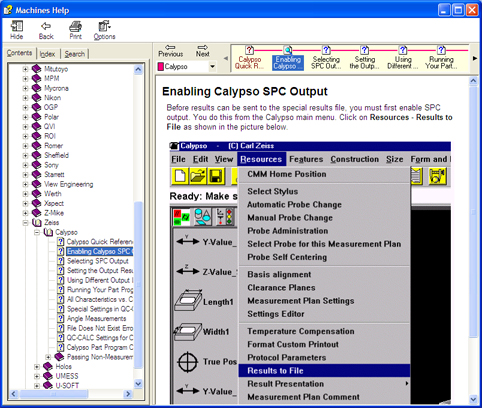Collapse the Calypso subtree node

click(37, 232)
